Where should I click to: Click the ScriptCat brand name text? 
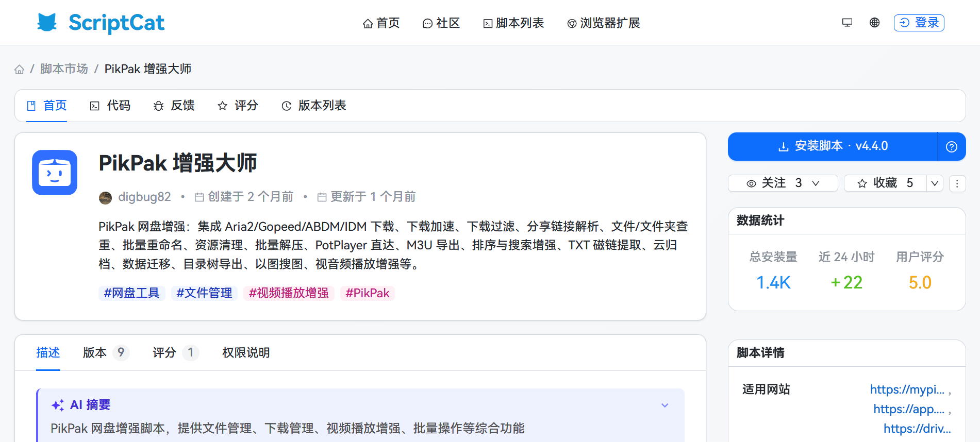(117, 23)
